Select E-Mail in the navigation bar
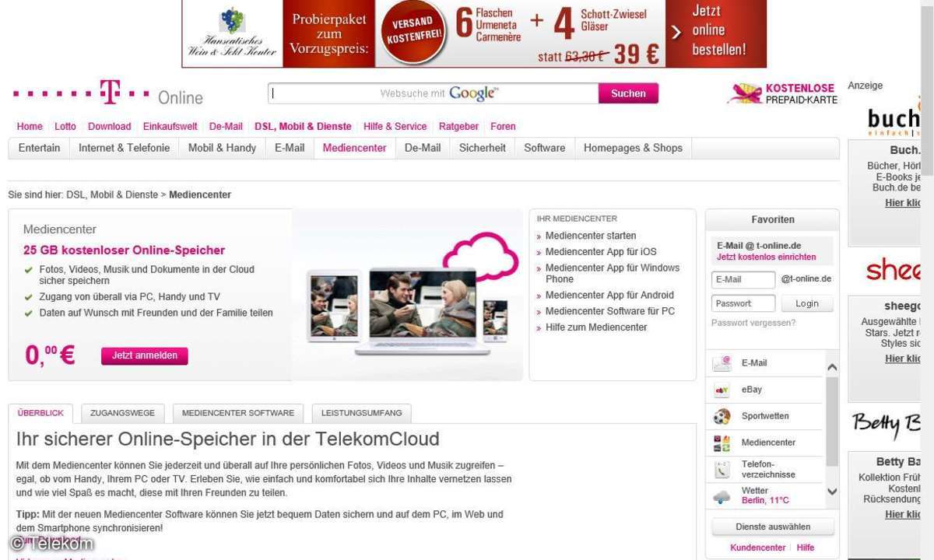This screenshot has width=934, height=560. pos(290,148)
